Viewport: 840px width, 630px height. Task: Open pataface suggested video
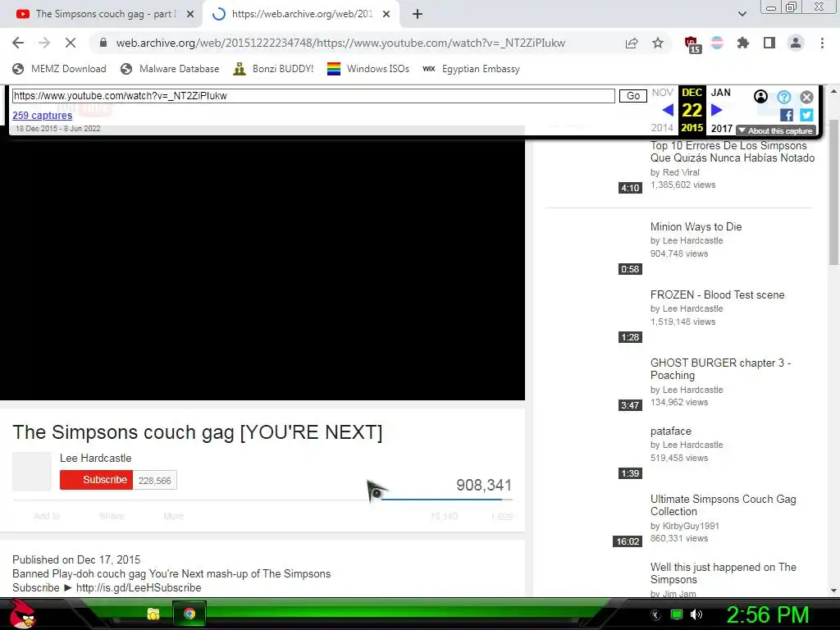tap(671, 431)
